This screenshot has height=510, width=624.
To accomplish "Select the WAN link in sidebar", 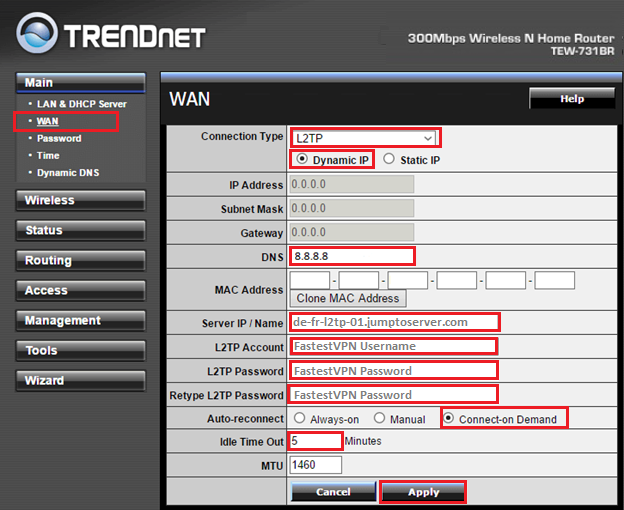I will [48, 121].
